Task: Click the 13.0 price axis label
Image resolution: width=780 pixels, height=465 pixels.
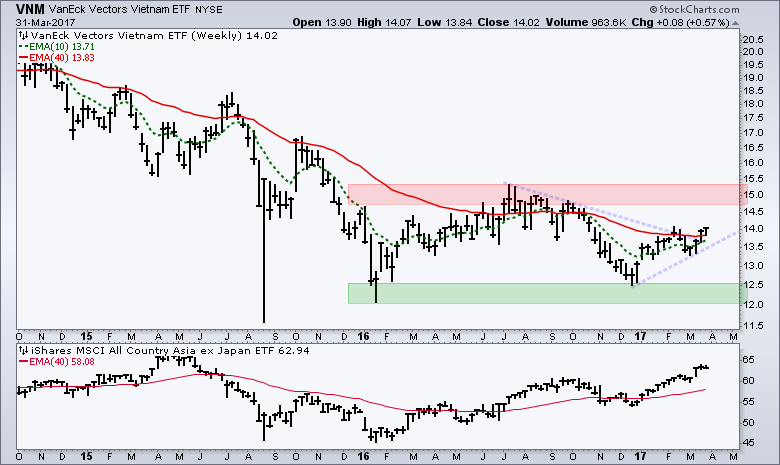Action: tap(752, 266)
